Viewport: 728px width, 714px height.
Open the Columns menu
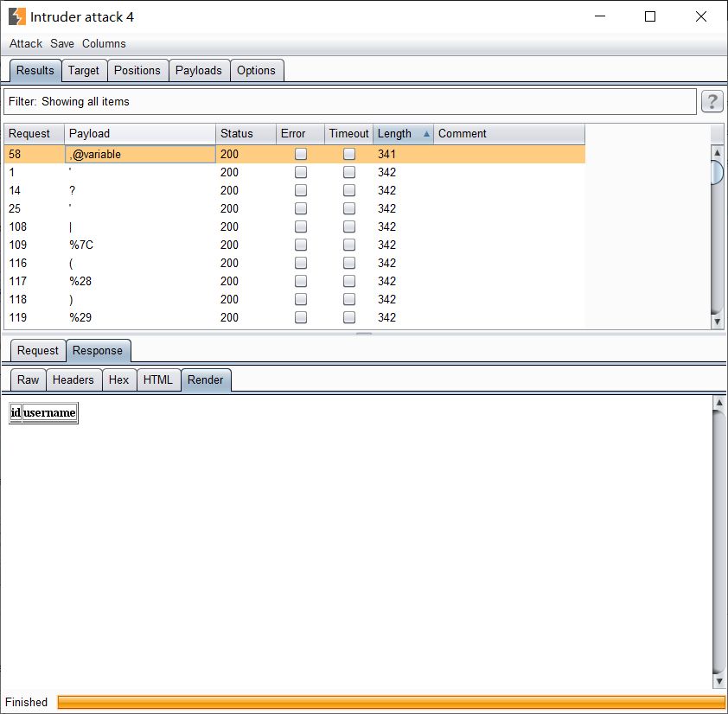(104, 43)
